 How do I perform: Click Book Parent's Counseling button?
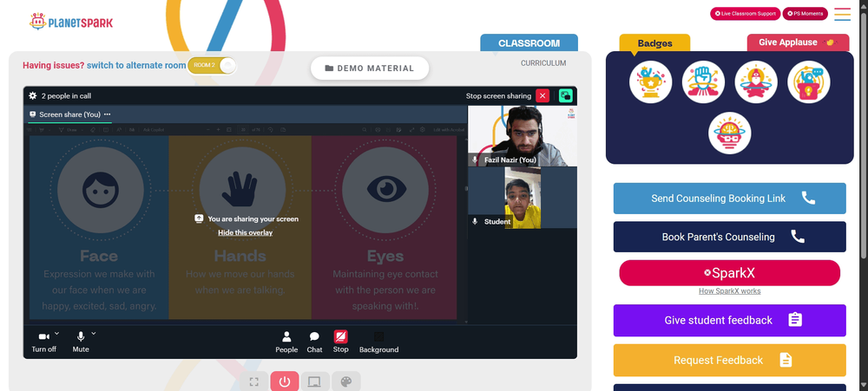point(730,237)
